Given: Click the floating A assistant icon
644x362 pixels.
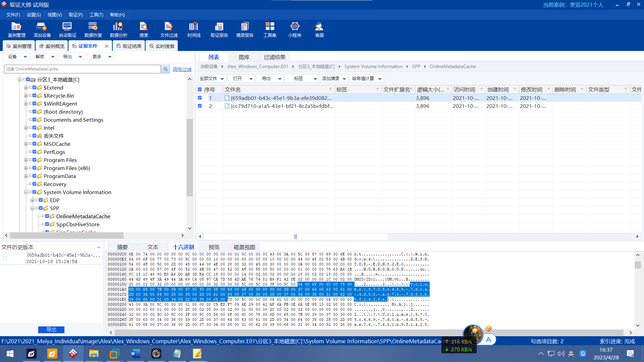Looking at the screenshot, I should 489,340.
